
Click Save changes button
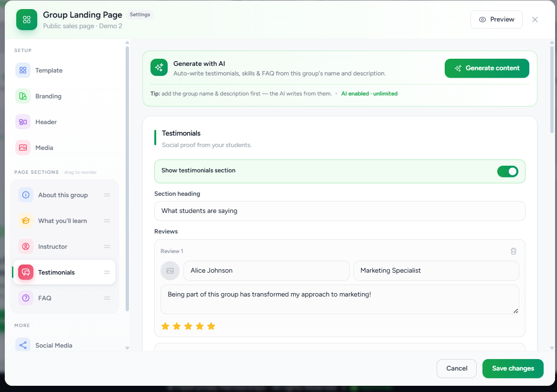click(x=513, y=369)
